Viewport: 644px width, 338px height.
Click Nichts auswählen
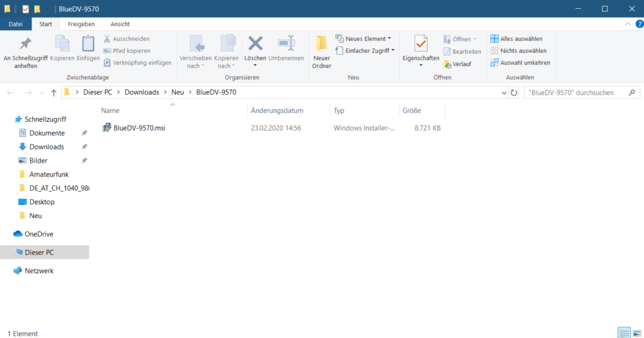coord(518,50)
